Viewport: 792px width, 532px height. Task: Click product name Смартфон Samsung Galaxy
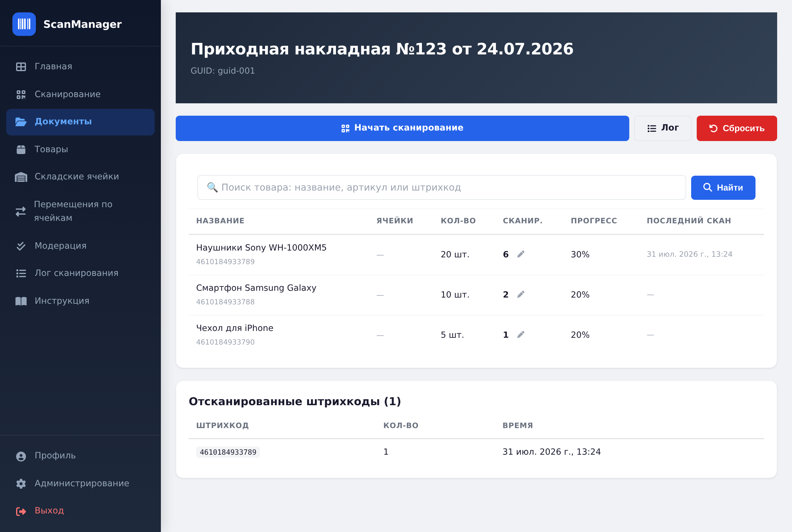point(256,288)
